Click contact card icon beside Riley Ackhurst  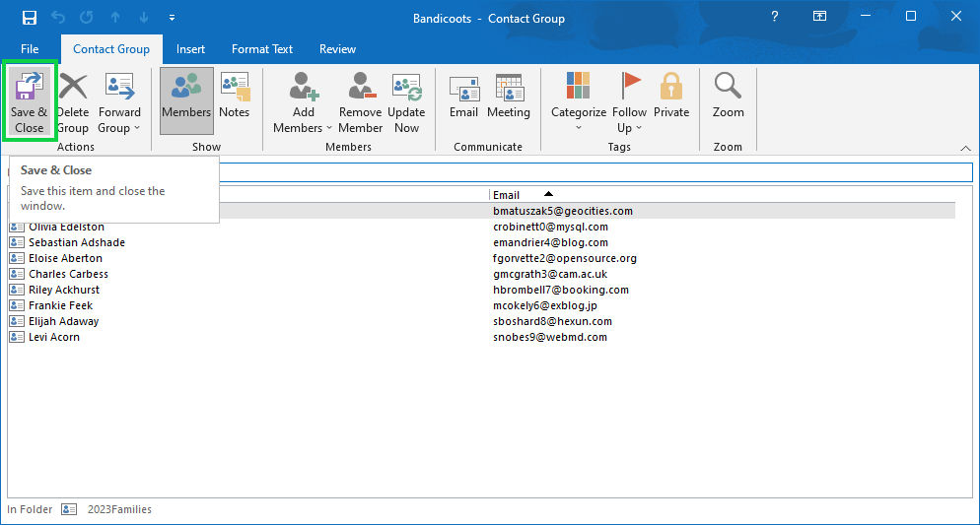[17, 290]
